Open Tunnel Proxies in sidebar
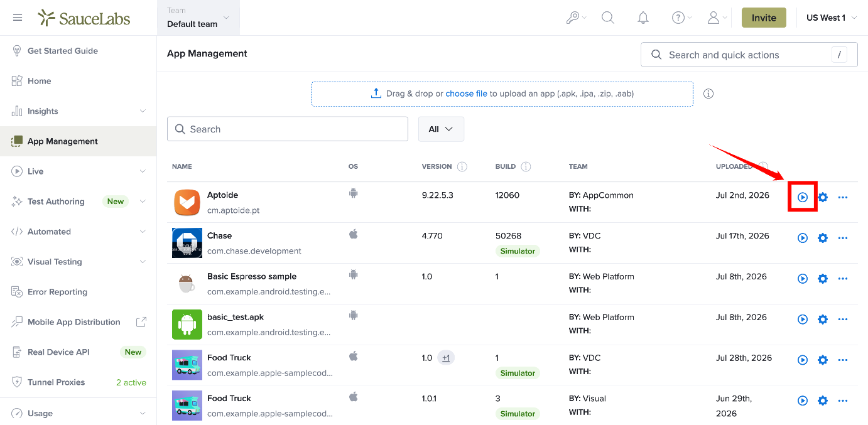The width and height of the screenshot is (868, 425). pos(79,382)
